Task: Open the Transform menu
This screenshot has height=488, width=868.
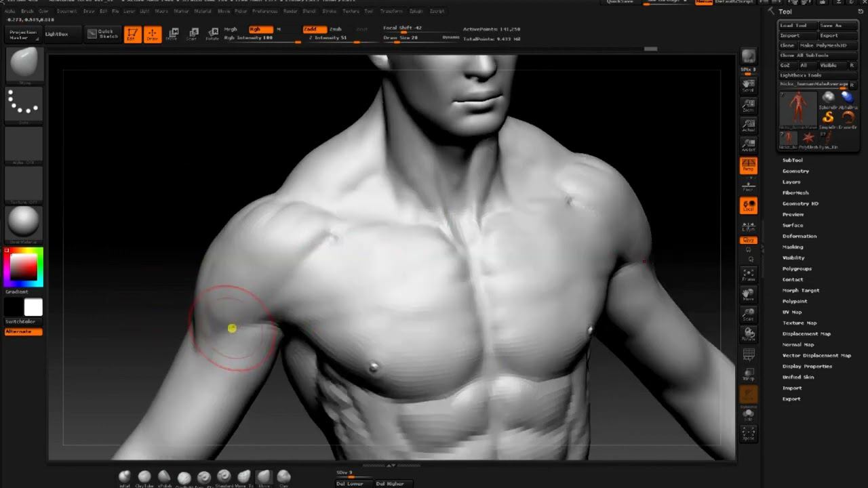Action: pyautogui.click(x=391, y=12)
